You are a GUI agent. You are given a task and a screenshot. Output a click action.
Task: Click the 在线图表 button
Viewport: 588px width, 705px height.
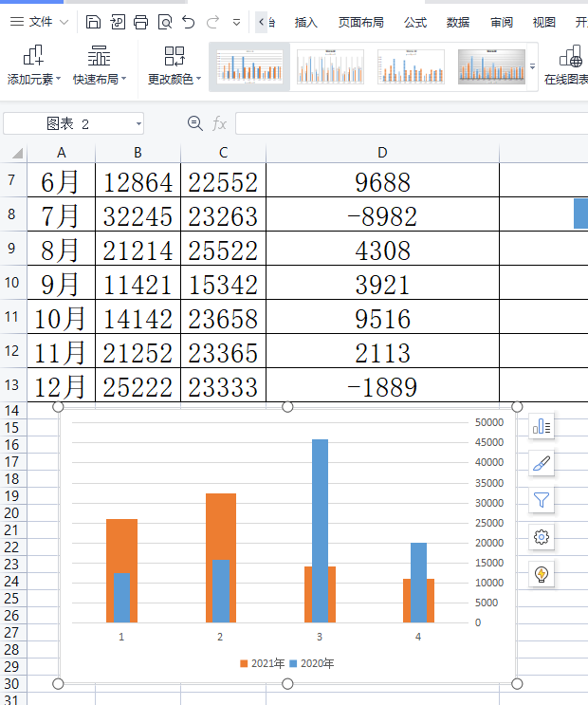click(x=566, y=65)
